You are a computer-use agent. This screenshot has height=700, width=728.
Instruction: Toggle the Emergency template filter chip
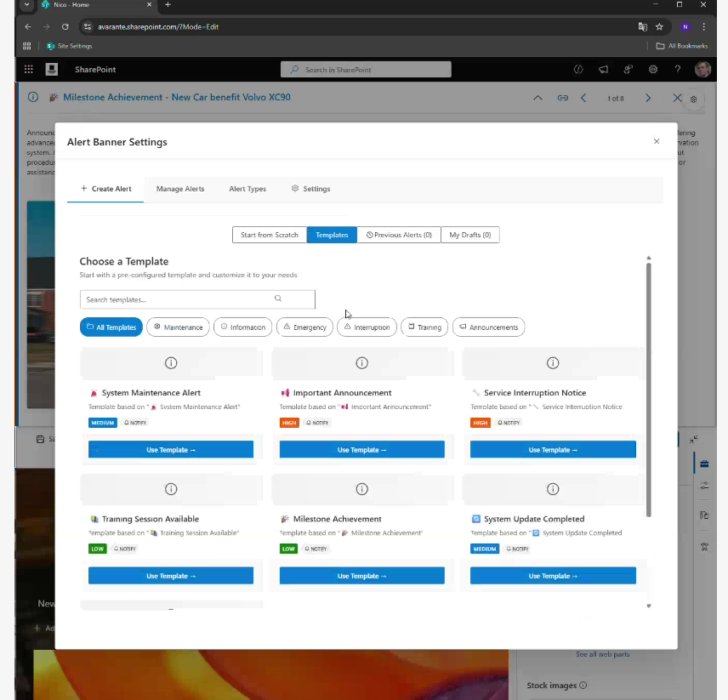304,327
